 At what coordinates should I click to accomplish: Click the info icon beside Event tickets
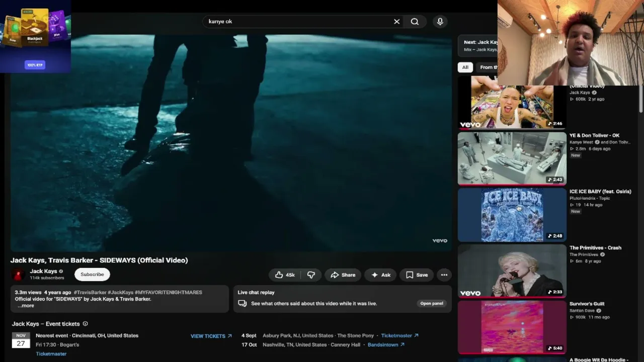pyautogui.click(x=85, y=324)
